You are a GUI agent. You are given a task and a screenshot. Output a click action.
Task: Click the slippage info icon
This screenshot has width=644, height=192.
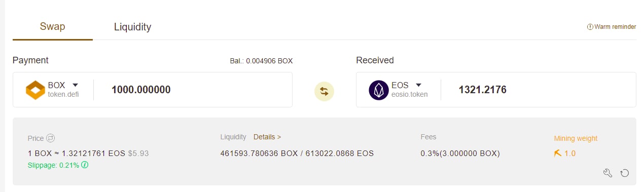(x=85, y=165)
